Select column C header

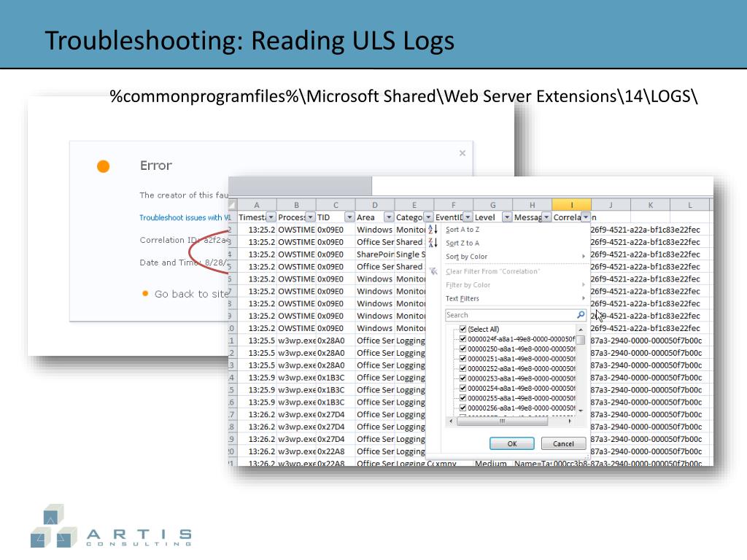click(x=336, y=205)
